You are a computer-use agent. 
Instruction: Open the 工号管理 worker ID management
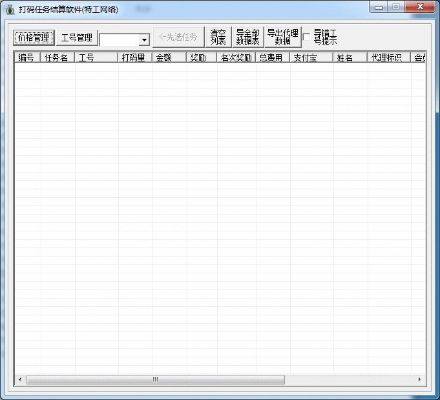pyautogui.click(x=77, y=37)
